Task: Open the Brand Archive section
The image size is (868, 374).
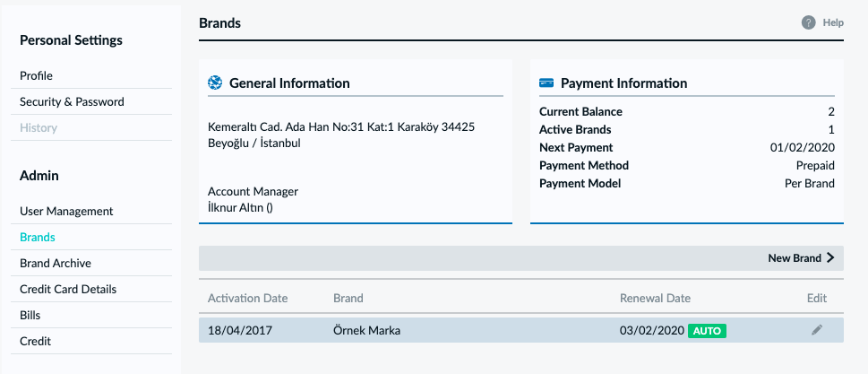Action: 56,263
